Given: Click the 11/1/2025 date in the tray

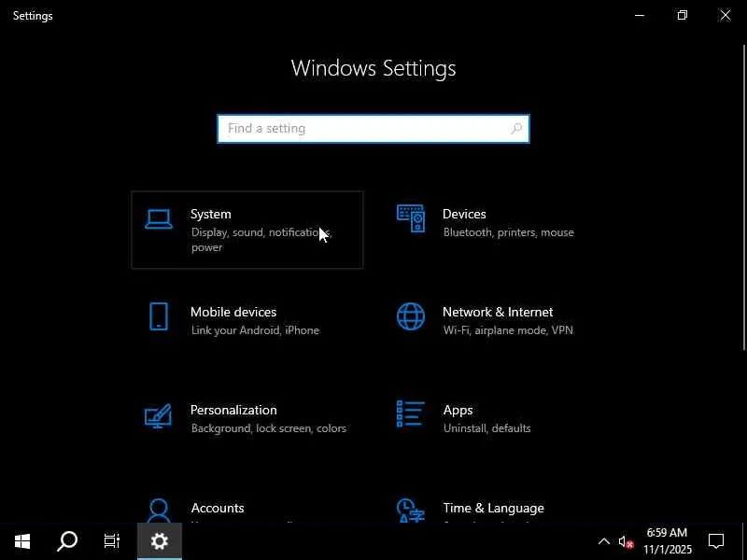Looking at the screenshot, I should point(668,549).
